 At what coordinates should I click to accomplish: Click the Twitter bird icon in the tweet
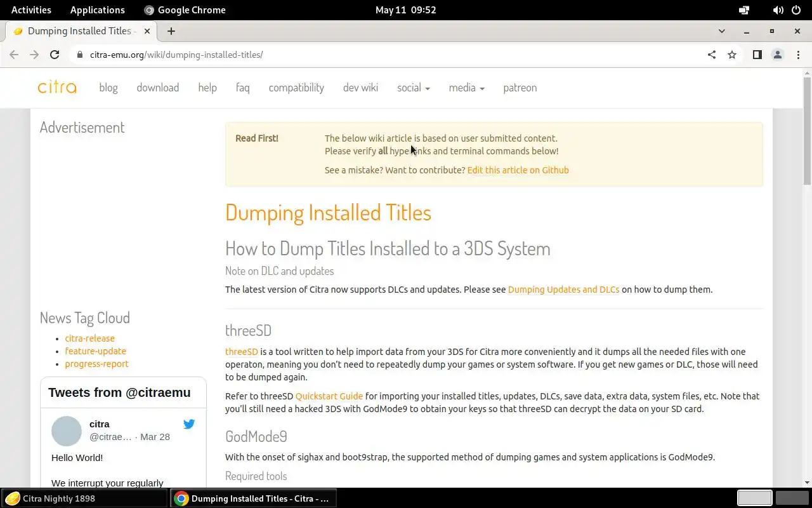coord(189,424)
